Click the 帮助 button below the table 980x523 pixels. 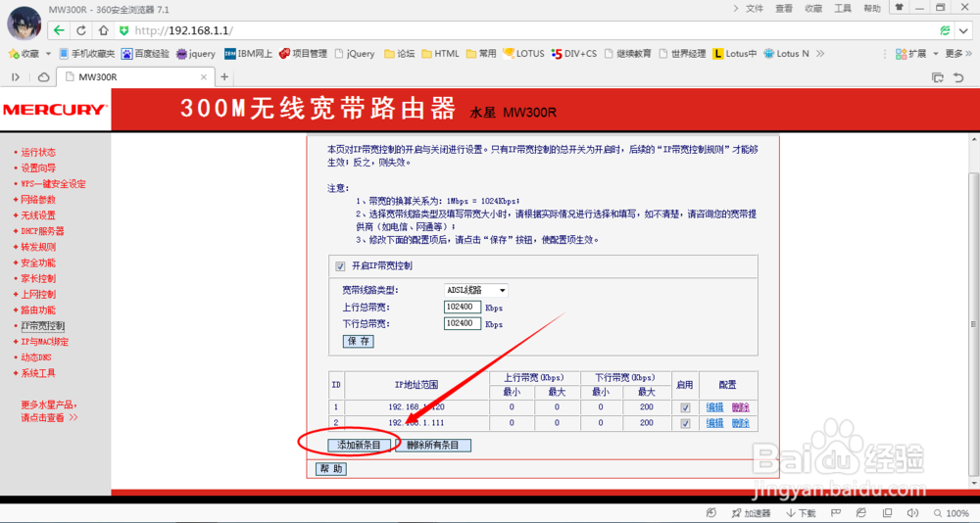coord(330,468)
